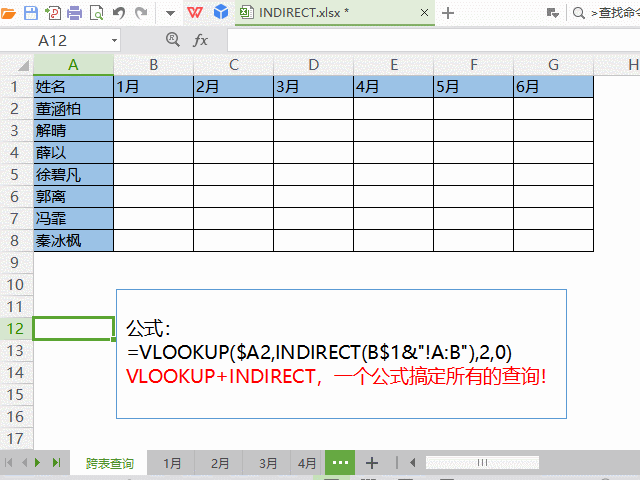This screenshot has width=640, height=480.
Task: Click in the formula bar
Action: tap(433, 40)
